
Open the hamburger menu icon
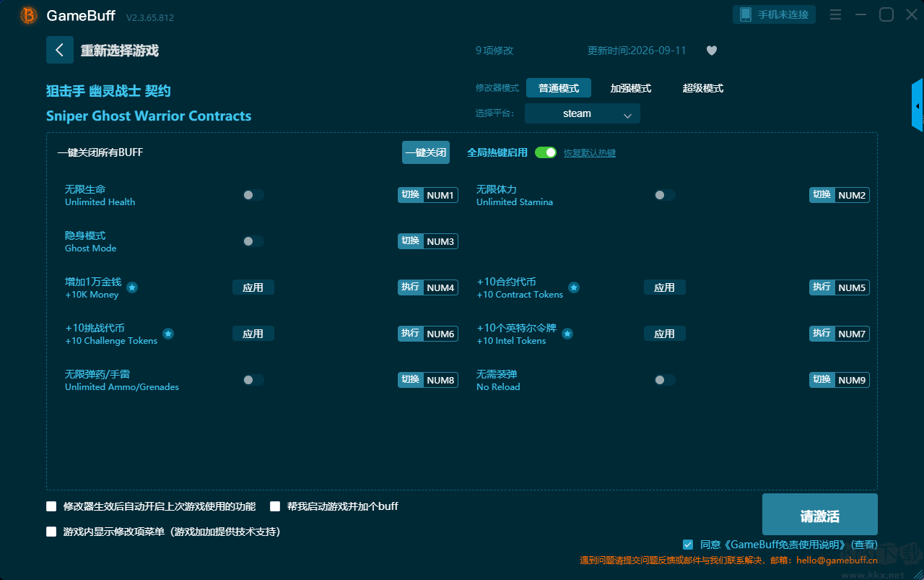[x=835, y=14]
